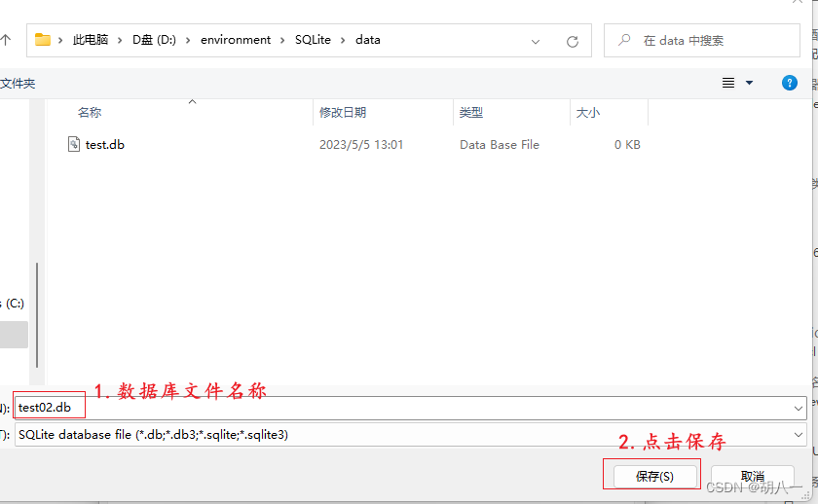Go to environment folder breadcrumb

(x=236, y=40)
